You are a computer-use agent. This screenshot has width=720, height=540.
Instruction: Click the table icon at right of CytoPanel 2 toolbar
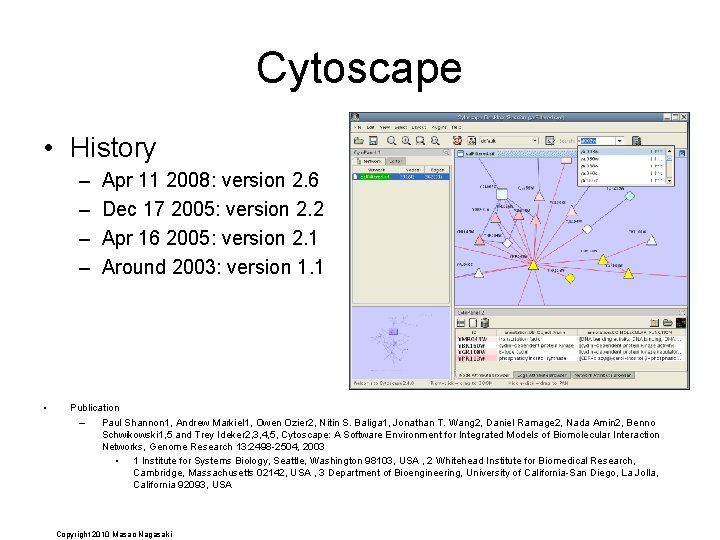(x=655, y=323)
